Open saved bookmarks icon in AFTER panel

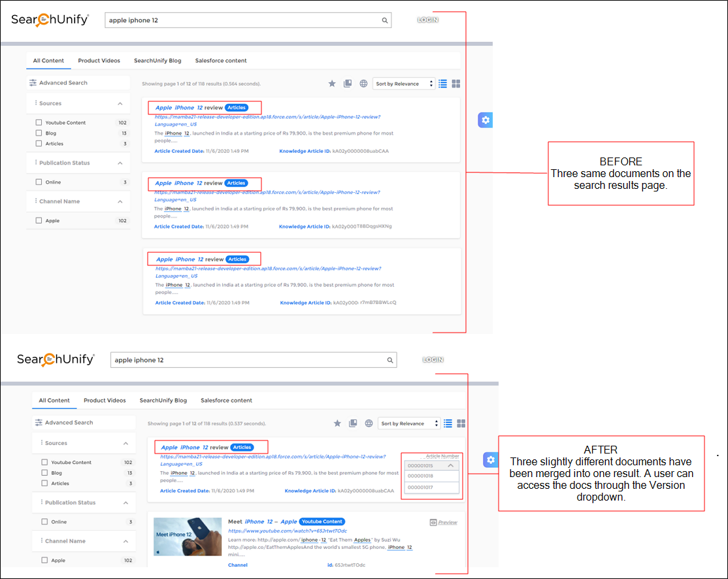(353, 423)
